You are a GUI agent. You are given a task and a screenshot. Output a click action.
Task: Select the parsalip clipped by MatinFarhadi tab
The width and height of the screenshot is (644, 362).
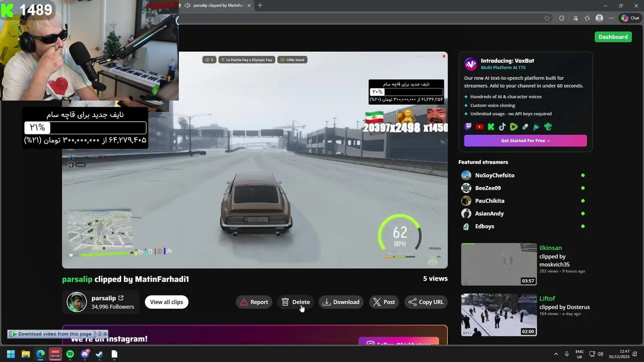pos(216,6)
